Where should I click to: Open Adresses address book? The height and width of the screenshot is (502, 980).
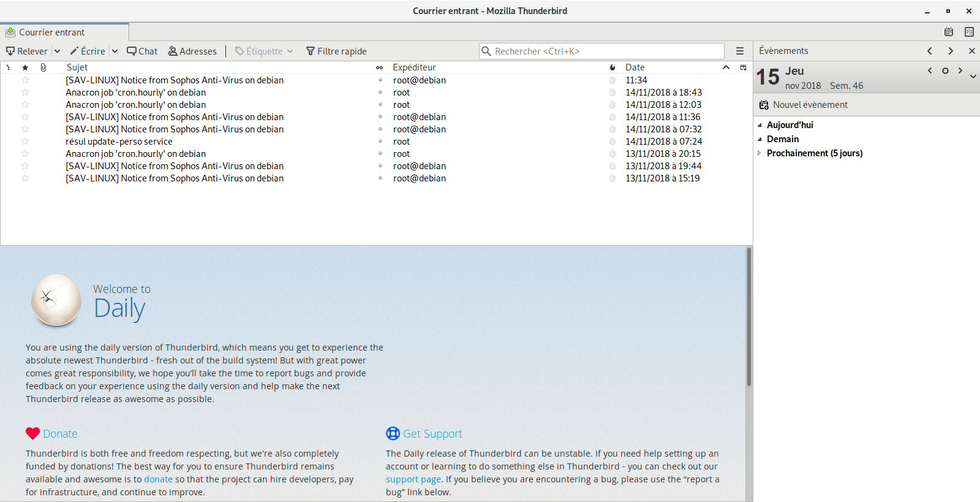[192, 51]
